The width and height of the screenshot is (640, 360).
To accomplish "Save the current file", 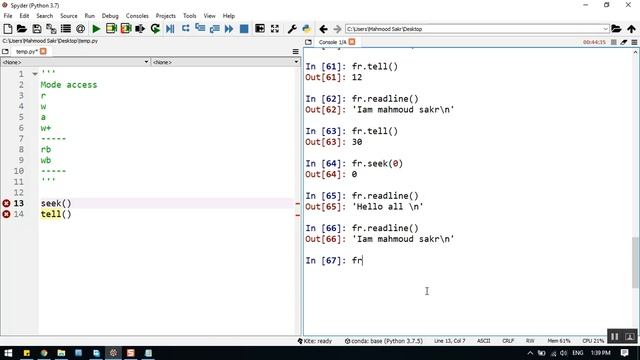I will coord(37,29).
